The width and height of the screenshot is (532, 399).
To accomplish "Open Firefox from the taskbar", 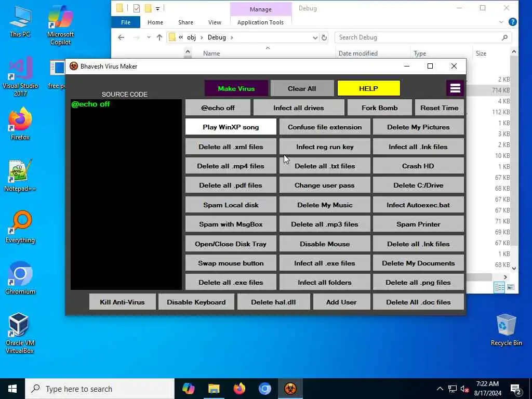I will coord(239,389).
